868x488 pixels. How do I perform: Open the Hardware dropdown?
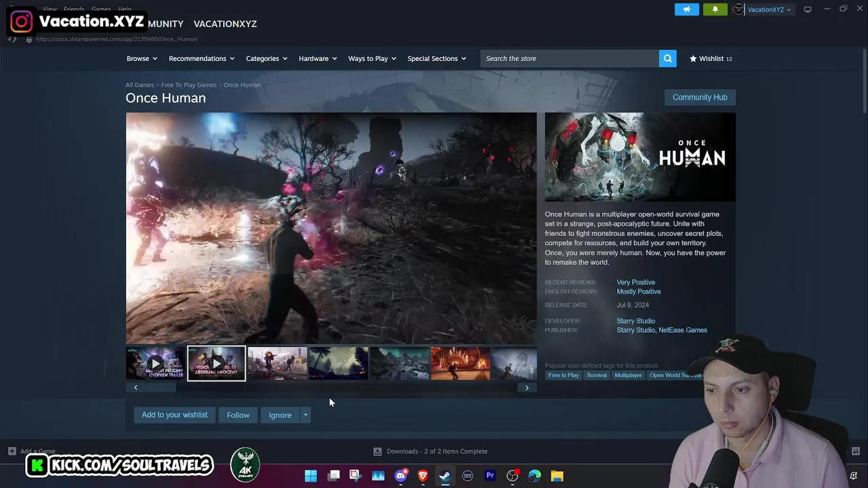(x=318, y=59)
